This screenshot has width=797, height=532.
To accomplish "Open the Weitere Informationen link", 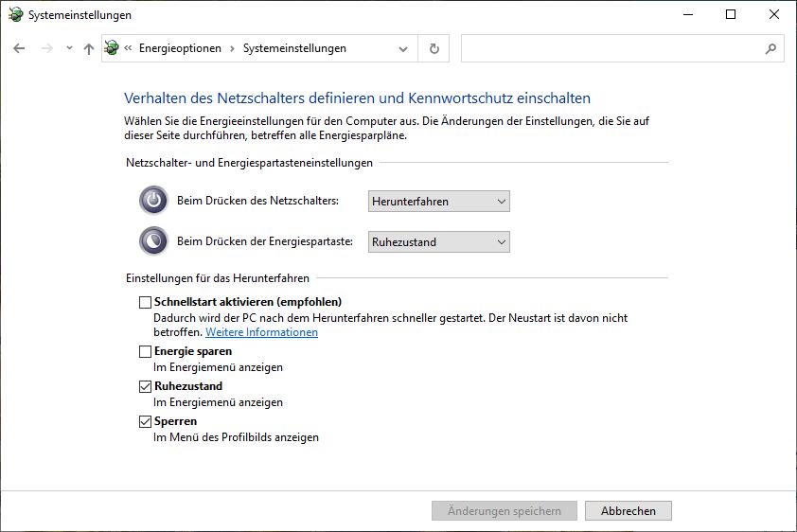I will (x=262, y=332).
